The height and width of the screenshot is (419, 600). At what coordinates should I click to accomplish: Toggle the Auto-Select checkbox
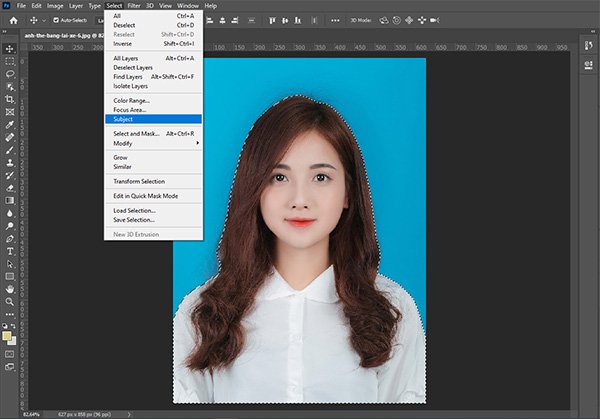[x=55, y=19]
